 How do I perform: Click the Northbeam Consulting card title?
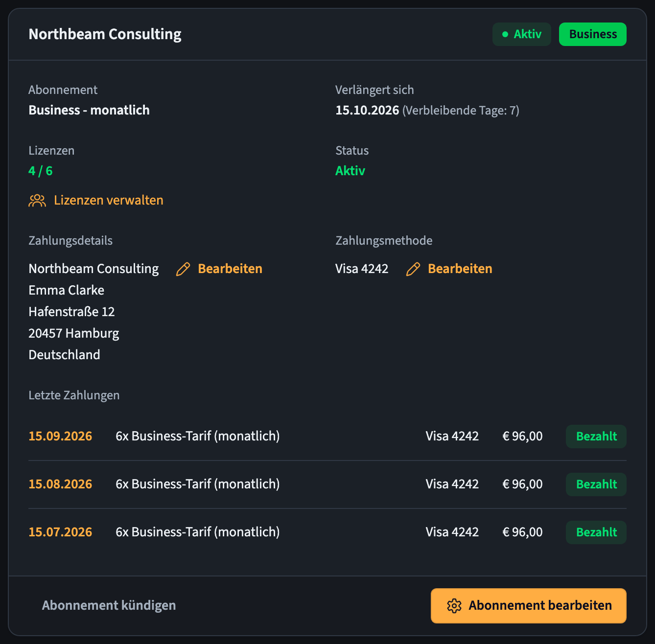pyautogui.click(x=105, y=34)
